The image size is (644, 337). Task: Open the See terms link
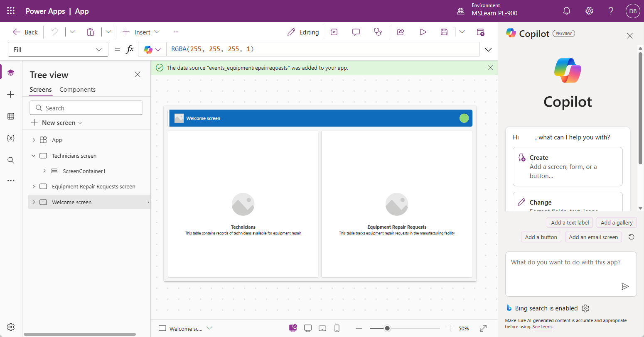543,327
